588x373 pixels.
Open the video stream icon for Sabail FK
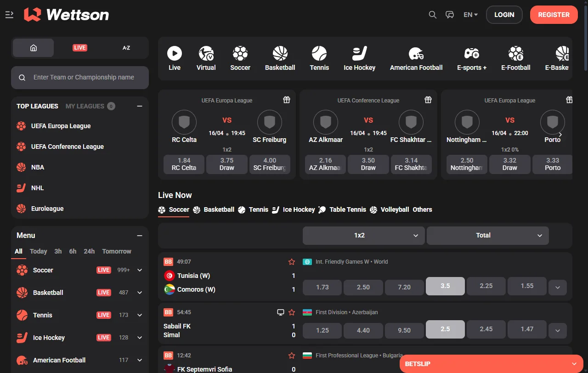[x=281, y=312]
